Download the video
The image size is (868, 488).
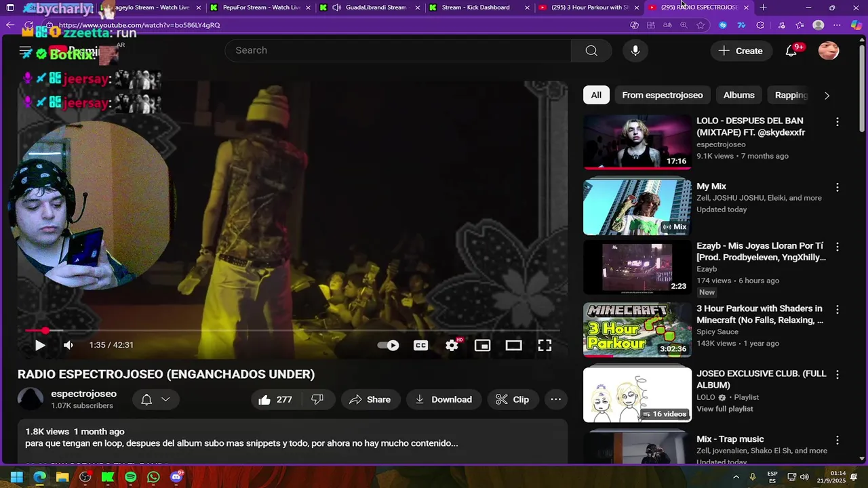click(443, 399)
